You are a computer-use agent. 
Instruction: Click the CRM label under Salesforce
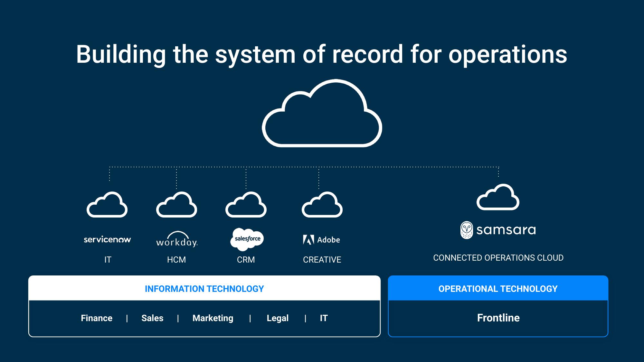[x=246, y=260]
